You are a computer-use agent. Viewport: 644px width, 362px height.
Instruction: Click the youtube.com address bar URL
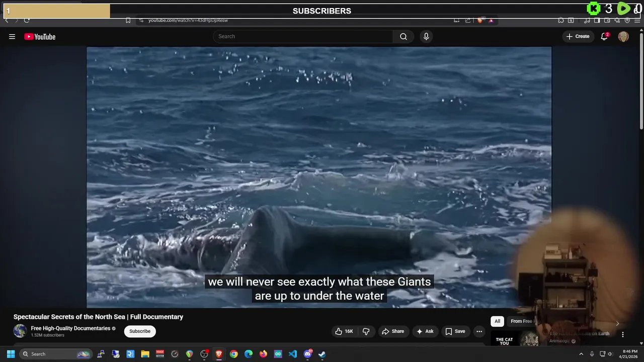pos(188,21)
